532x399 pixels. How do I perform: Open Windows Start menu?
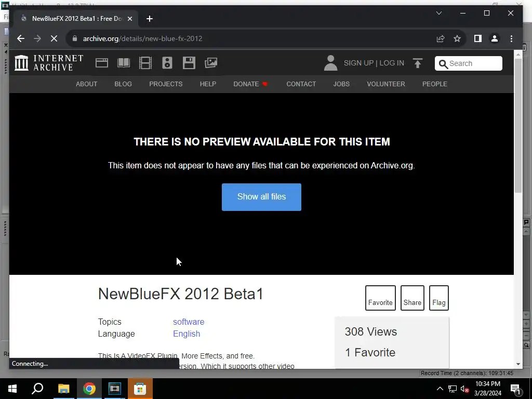12,389
